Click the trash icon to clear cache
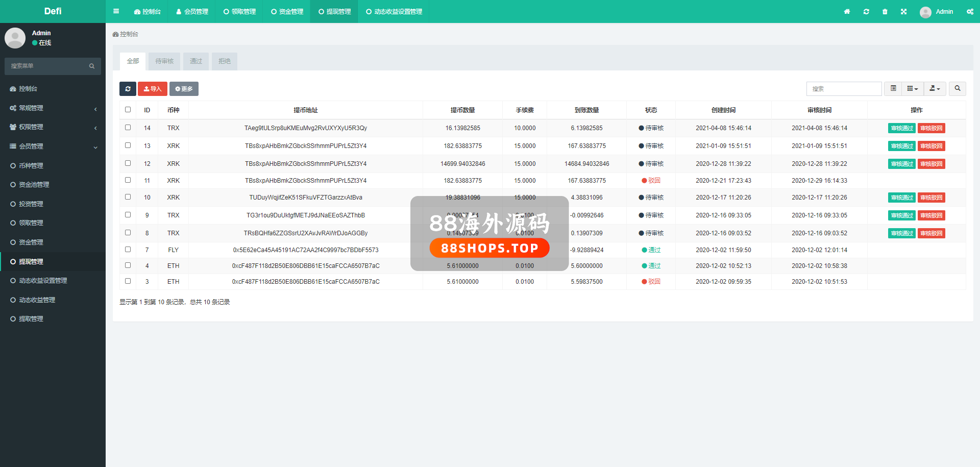The image size is (980, 467). coord(885,12)
